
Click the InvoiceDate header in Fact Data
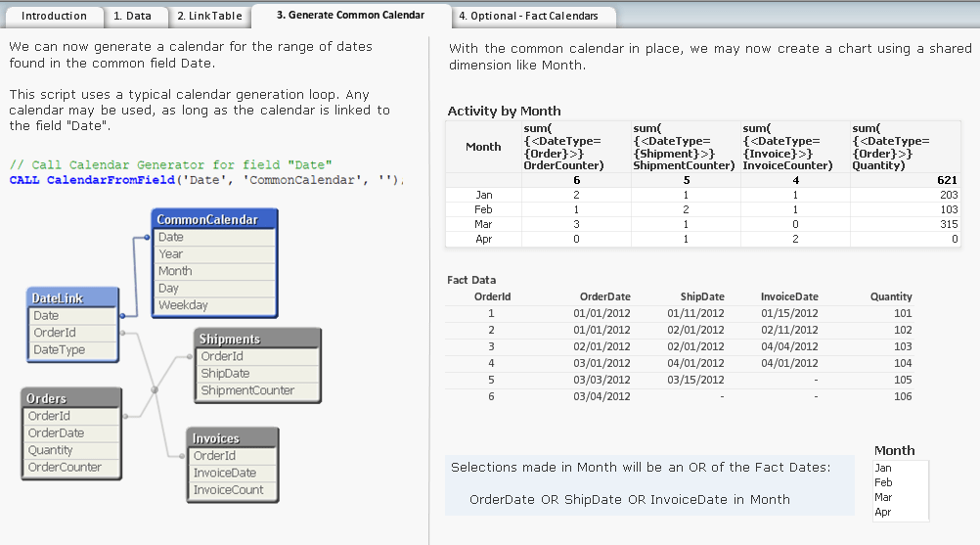coord(789,296)
